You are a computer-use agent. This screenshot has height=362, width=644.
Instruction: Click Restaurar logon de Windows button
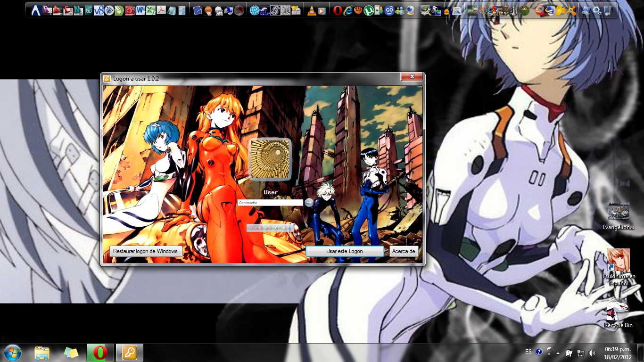coord(146,251)
